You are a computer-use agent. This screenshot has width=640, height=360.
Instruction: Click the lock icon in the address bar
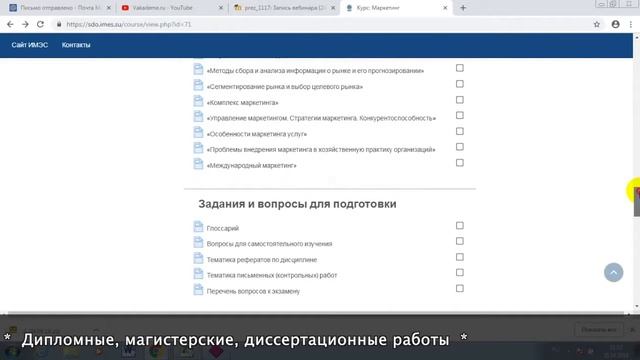[x=59, y=24]
